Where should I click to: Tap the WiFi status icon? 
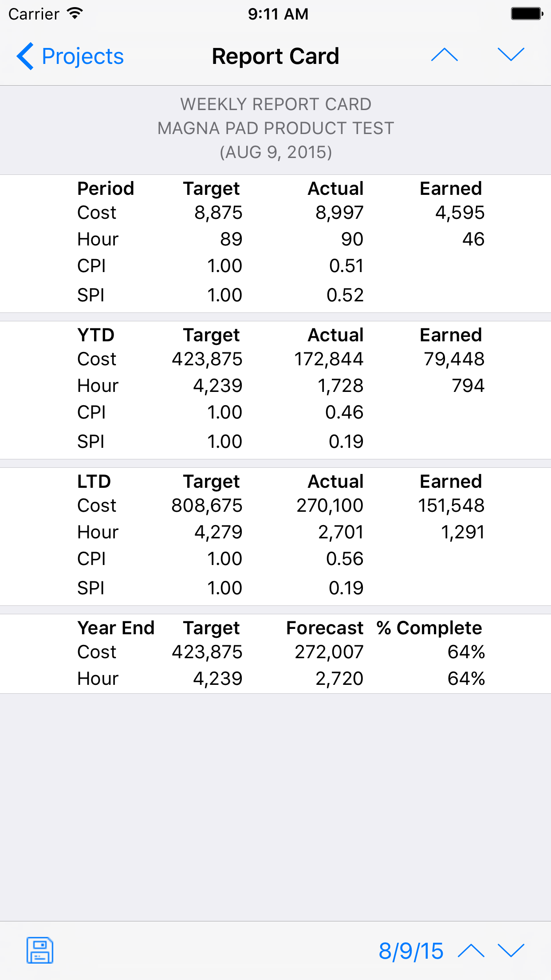(75, 14)
